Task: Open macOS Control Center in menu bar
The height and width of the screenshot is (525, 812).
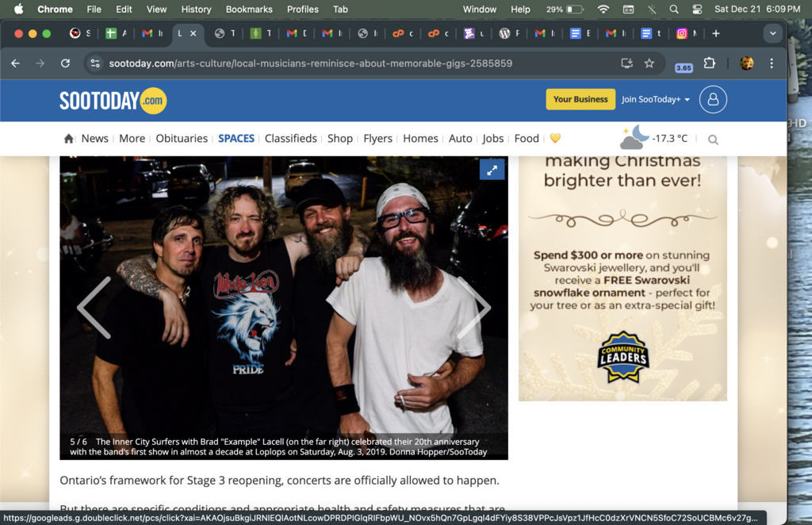Action: coord(697,10)
